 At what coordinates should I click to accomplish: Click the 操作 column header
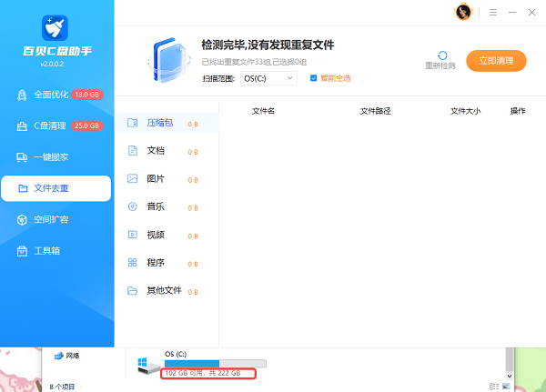518,111
